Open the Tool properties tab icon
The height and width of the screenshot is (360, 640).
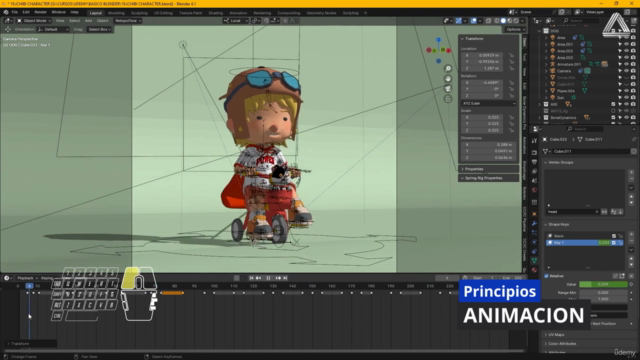click(534, 141)
